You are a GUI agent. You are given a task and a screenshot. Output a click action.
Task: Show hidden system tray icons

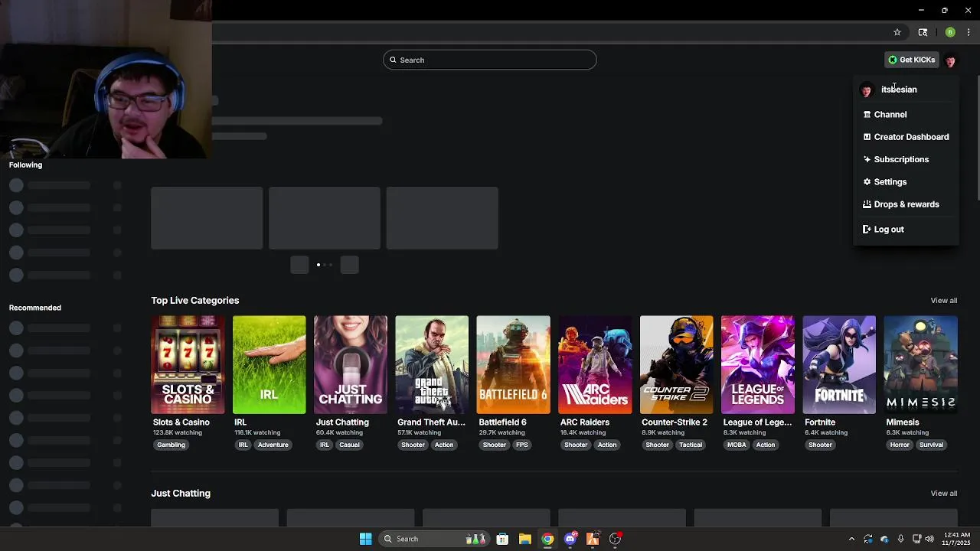851,539
